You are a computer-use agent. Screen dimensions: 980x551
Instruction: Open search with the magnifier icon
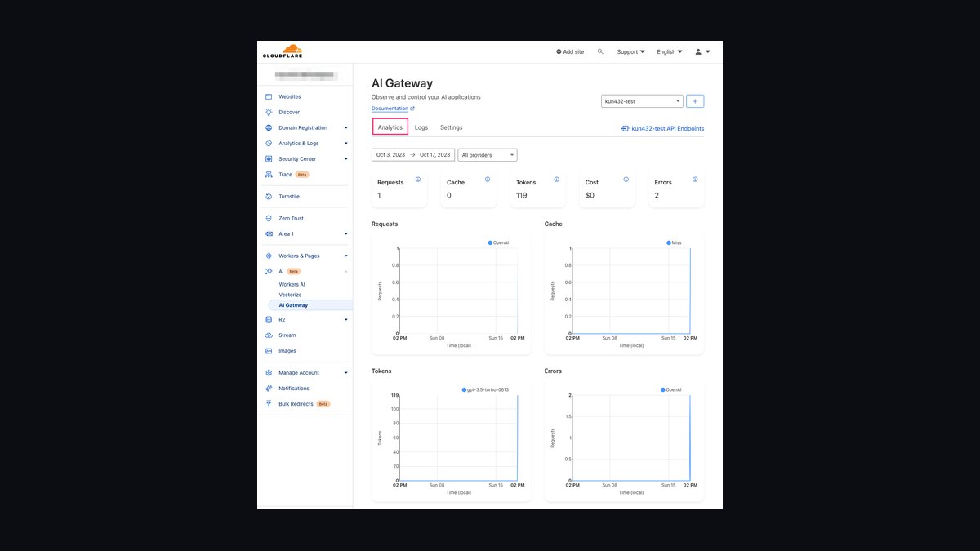600,51
